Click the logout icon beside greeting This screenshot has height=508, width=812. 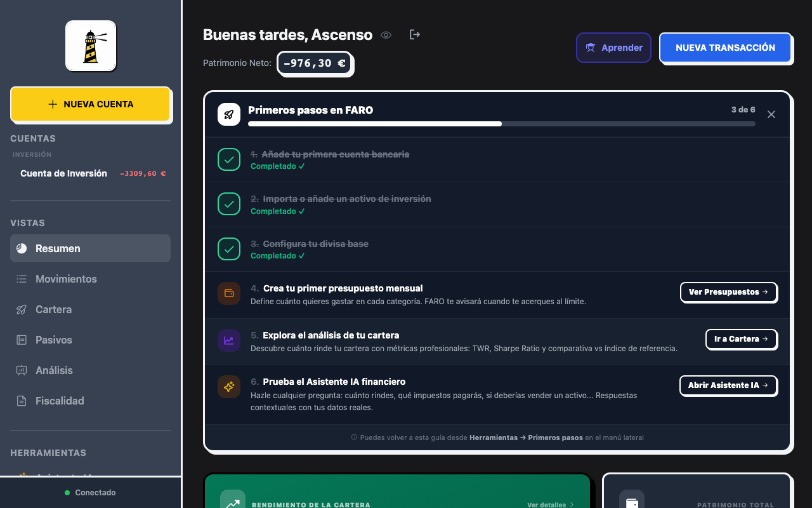pyautogui.click(x=415, y=34)
